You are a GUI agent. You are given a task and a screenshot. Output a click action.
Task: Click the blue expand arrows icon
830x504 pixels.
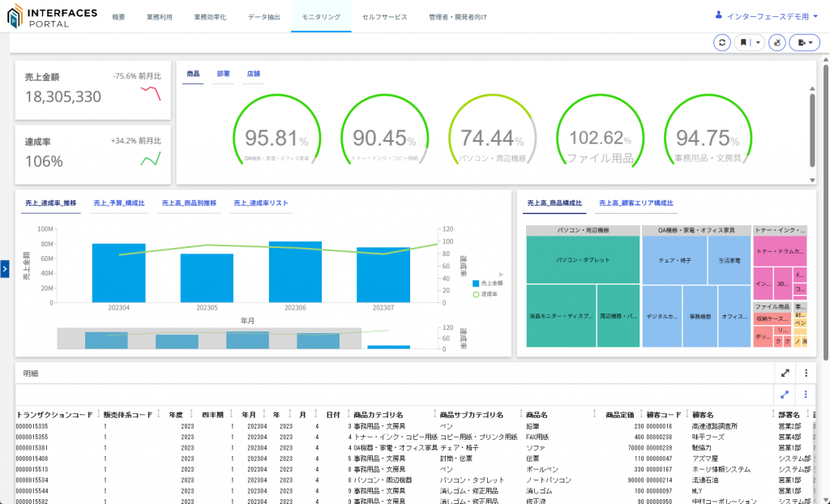coord(785,395)
